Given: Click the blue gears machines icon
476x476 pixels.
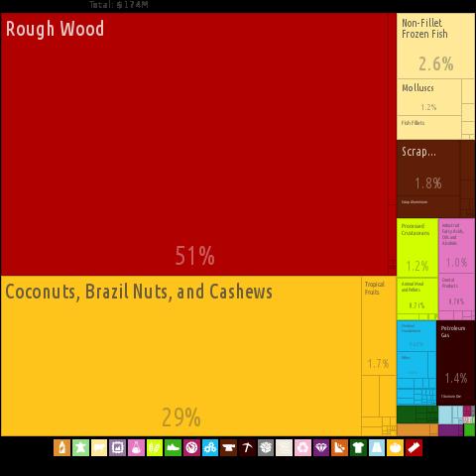Looking at the screenshot, I should [210, 448].
